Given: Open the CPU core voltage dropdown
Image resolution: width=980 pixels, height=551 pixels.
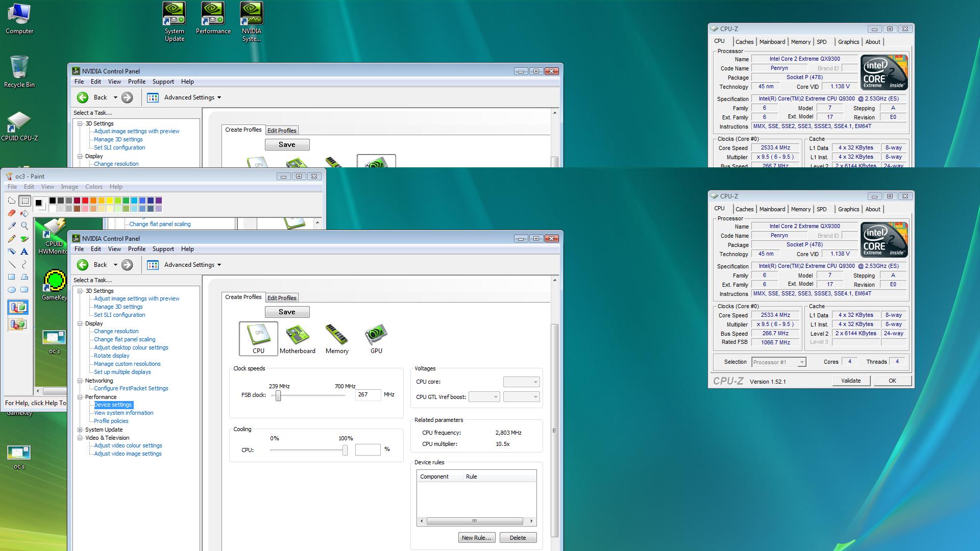Looking at the screenshot, I should click(x=521, y=382).
